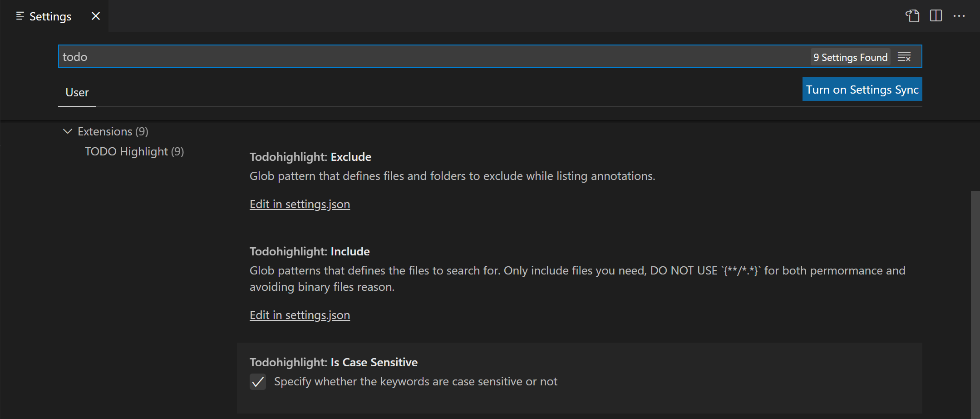The width and height of the screenshot is (980, 419).
Task: Click the outline icon on the Settings tab
Action: [x=20, y=16]
